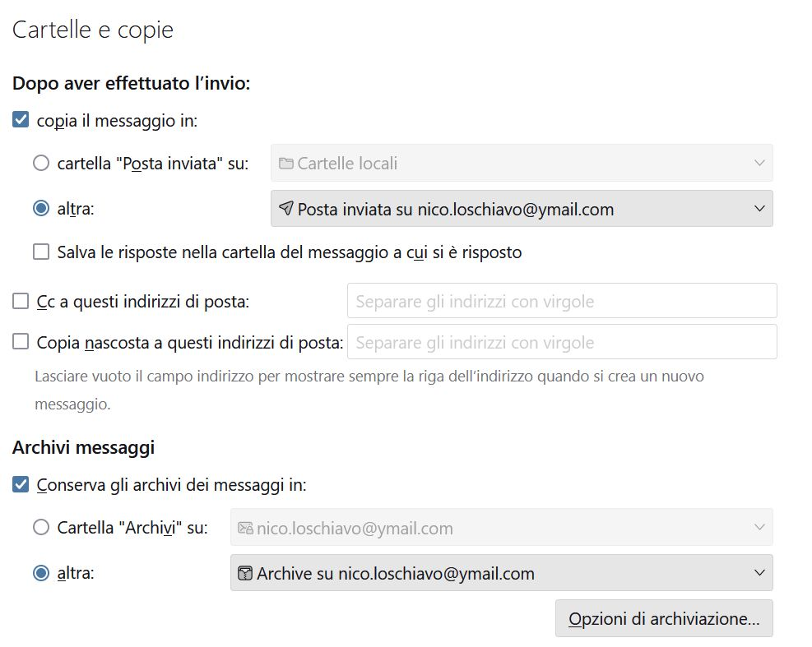Uncheck "copia il messaggio in" checkbox
This screenshot has width=812, height=647.
[x=21, y=121]
